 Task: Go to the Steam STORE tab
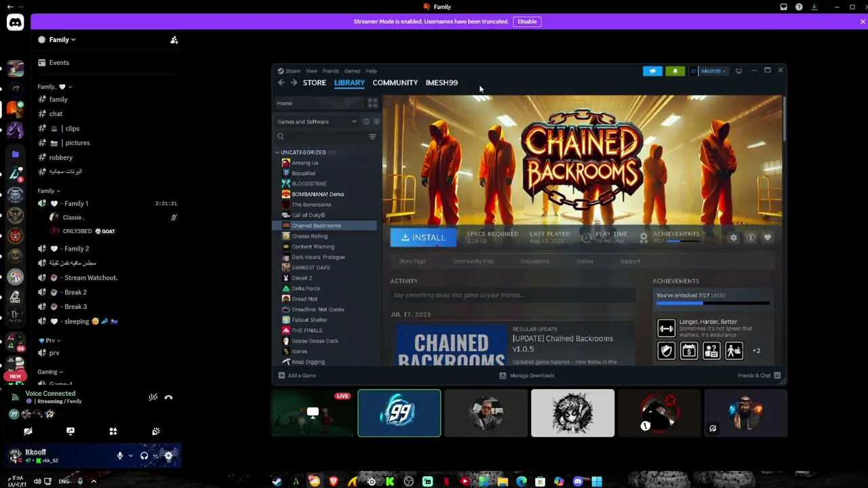315,83
